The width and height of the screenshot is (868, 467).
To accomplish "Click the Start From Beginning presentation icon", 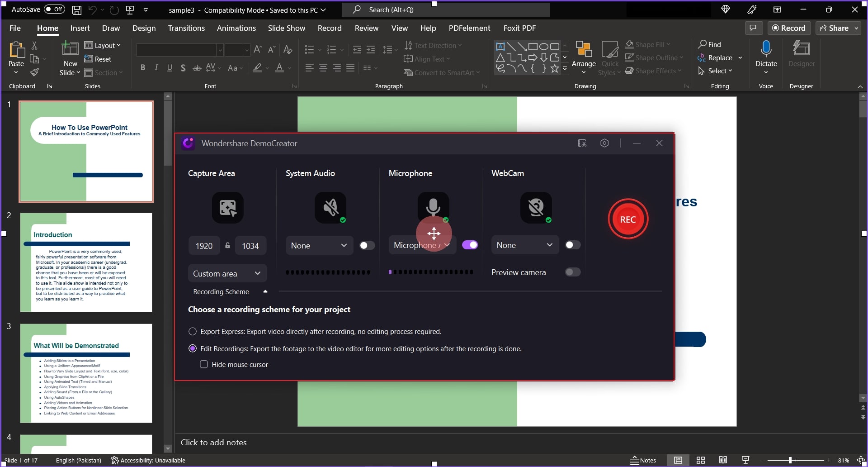I will pyautogui.click(x=130, y=10).
